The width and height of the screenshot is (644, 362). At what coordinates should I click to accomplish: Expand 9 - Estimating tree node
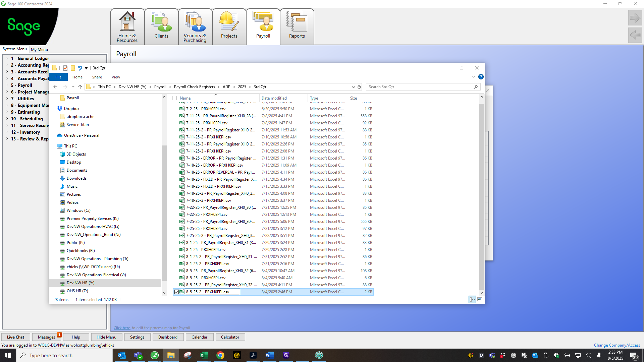pos(7,112)
